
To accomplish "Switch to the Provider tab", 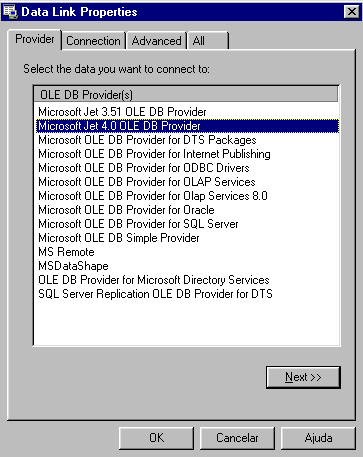I will click(35, 39).
